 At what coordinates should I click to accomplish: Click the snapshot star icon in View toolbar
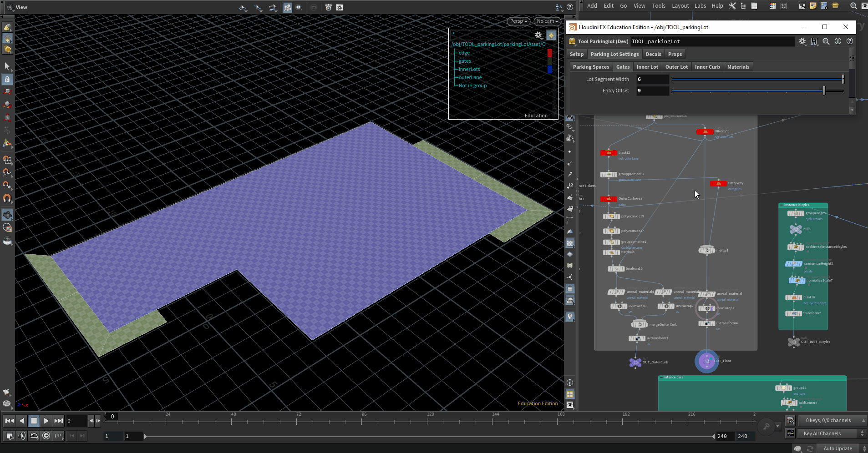(340, 7)
